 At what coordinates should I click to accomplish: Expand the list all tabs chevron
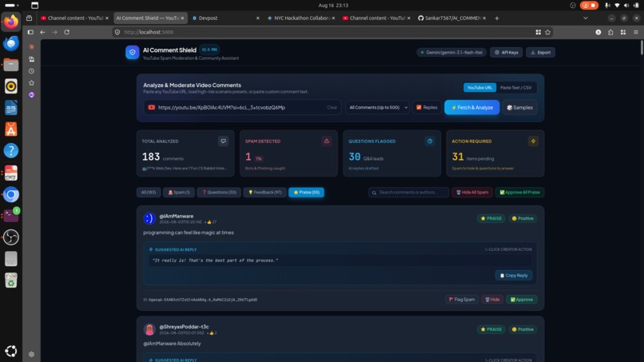click(x=585, y=18)
